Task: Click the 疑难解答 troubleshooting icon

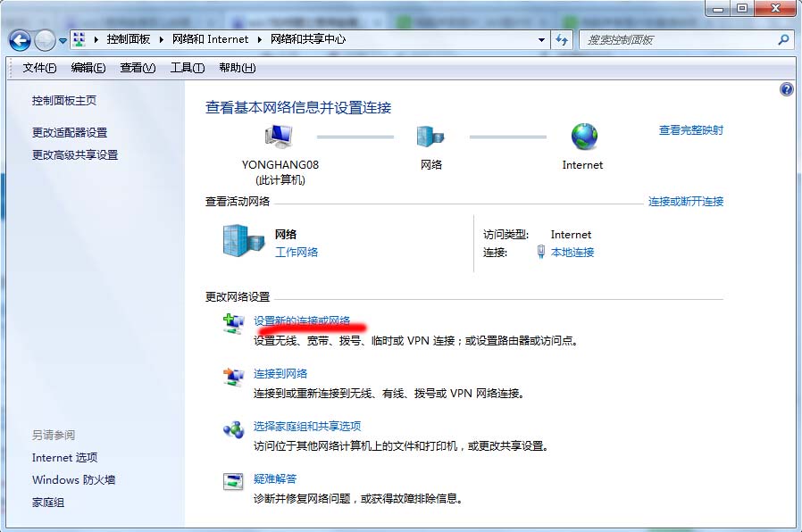Action: 233,480
